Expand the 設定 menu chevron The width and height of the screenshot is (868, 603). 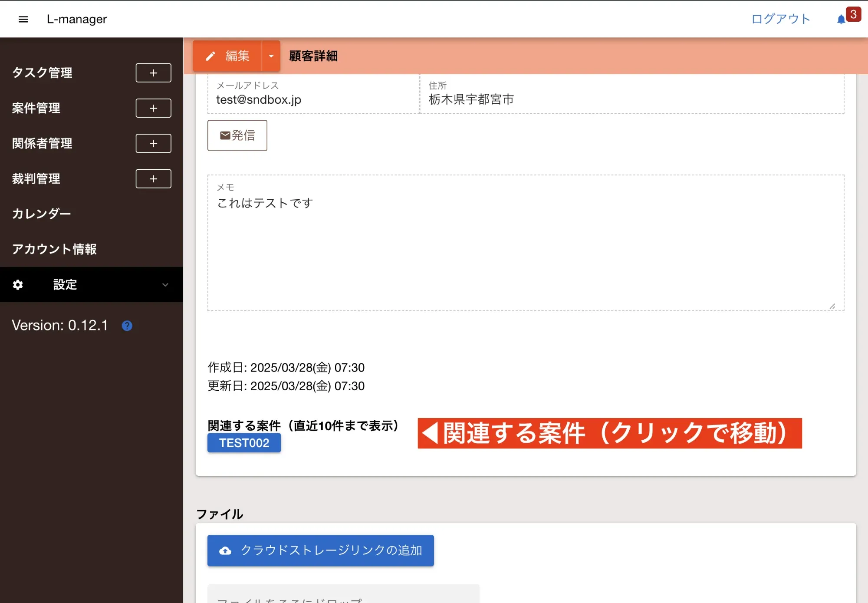[x=165, y=285]
